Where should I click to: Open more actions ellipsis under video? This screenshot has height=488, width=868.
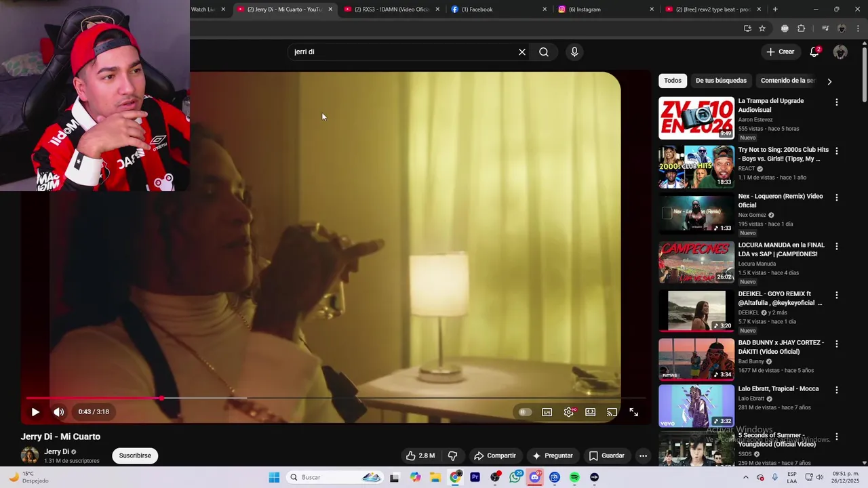(643, 455)
